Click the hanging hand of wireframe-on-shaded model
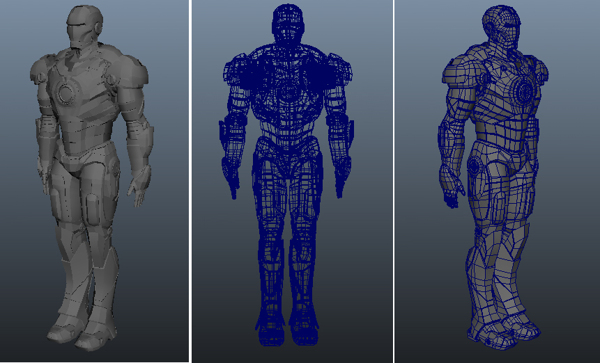Screen dimensions: 600x363 [452, 190]
